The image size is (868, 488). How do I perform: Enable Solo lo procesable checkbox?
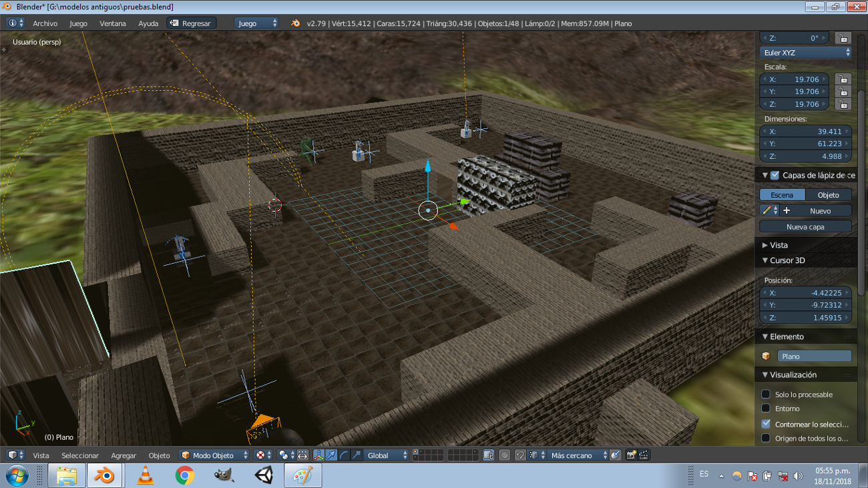click(766, 395)
